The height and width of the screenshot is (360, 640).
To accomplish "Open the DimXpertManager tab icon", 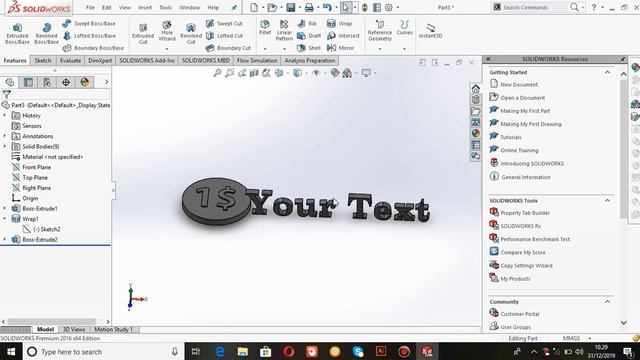I will 66,82.
